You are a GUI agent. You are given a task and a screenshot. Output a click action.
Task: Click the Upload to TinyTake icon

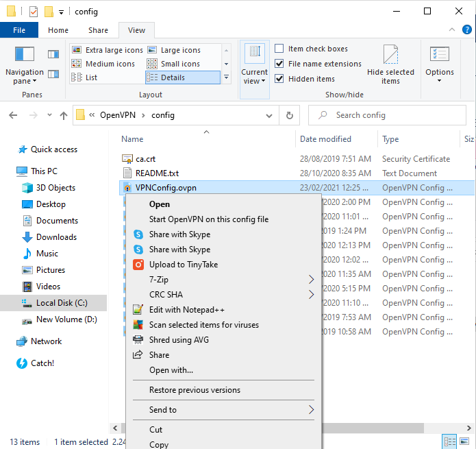pyautogui.click(x=138, y=265)
